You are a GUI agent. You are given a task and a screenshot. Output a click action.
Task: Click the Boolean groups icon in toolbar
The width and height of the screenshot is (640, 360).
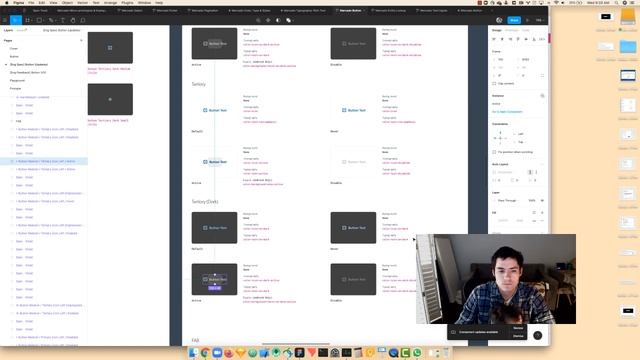tap(289, 20)
